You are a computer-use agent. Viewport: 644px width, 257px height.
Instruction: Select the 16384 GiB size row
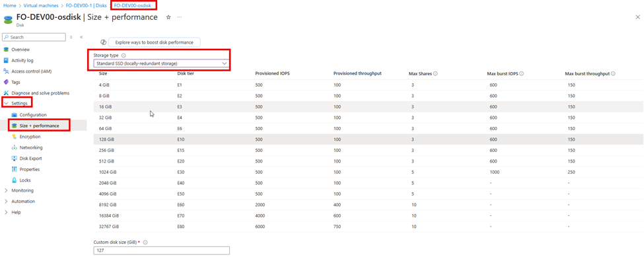[369, 215]
